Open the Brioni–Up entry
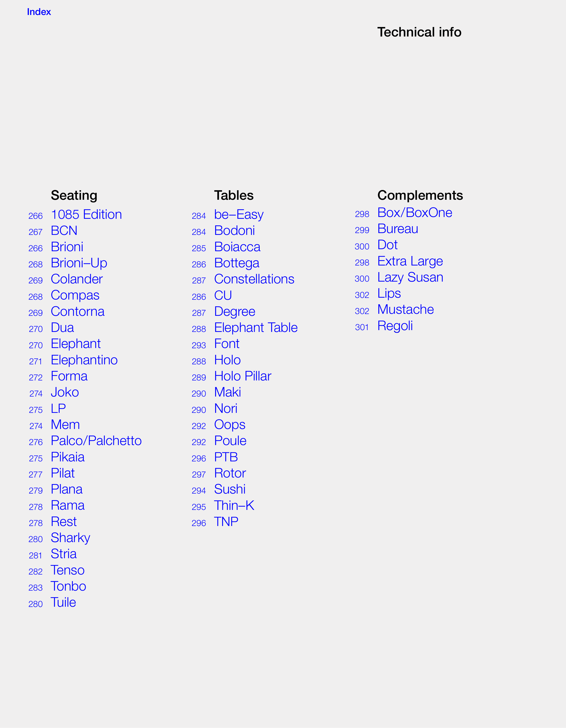The height and width of the screenshot is (728, 566). (x=79, y=263)
